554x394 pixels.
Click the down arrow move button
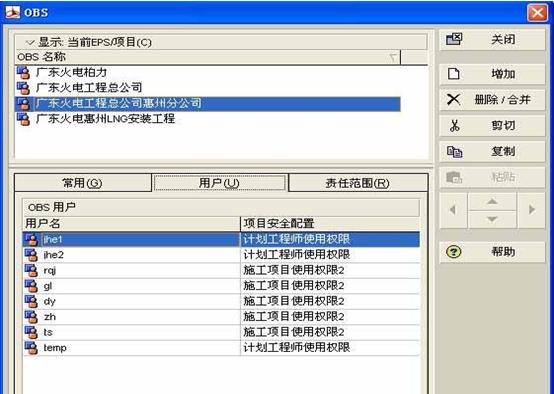pos(492,219)
